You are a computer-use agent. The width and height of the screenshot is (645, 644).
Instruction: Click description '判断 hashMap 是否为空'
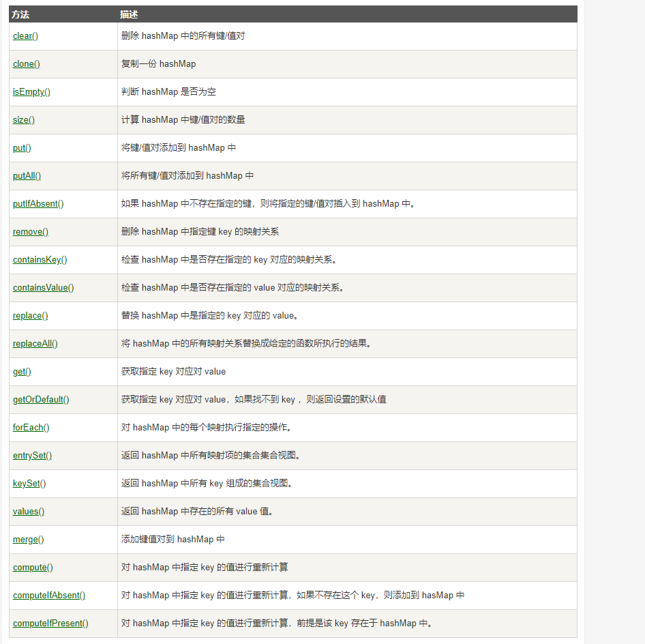tap(168, 92)
